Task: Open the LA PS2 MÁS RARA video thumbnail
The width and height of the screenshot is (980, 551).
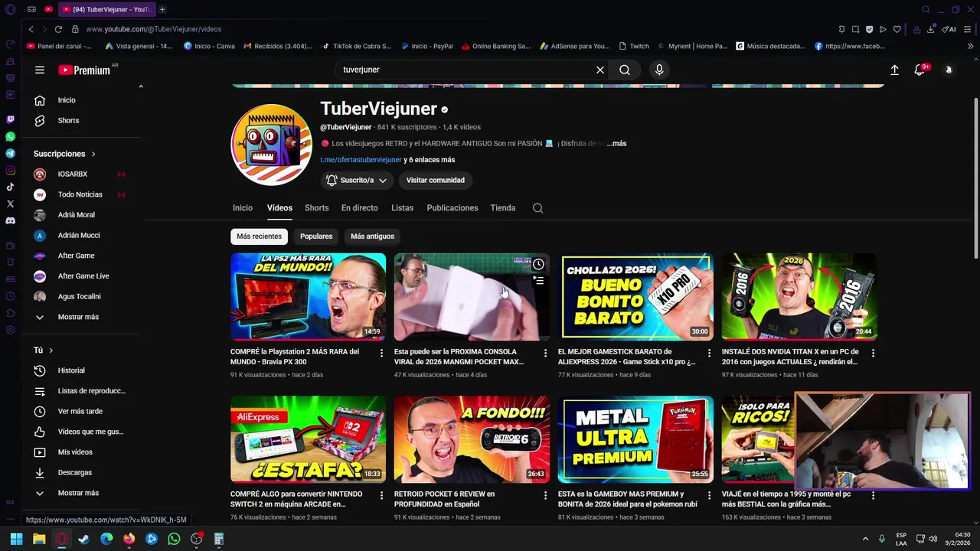Action: point(308,297)
